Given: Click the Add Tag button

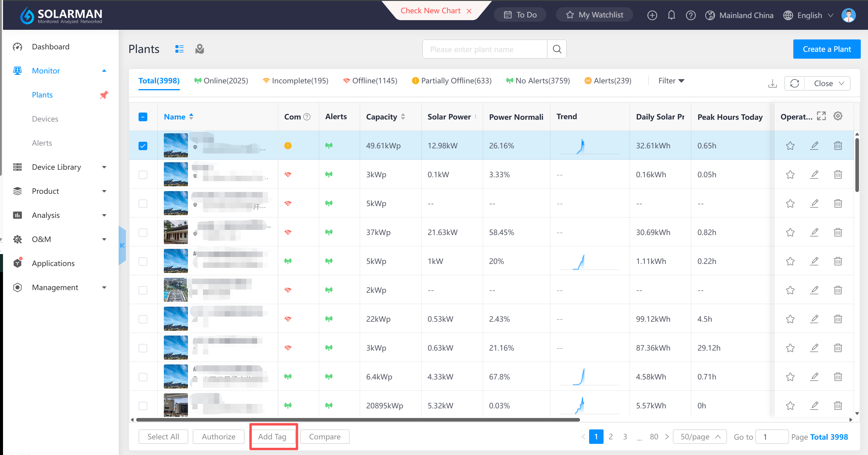Looking at the screenshot, I should point(272,436).
